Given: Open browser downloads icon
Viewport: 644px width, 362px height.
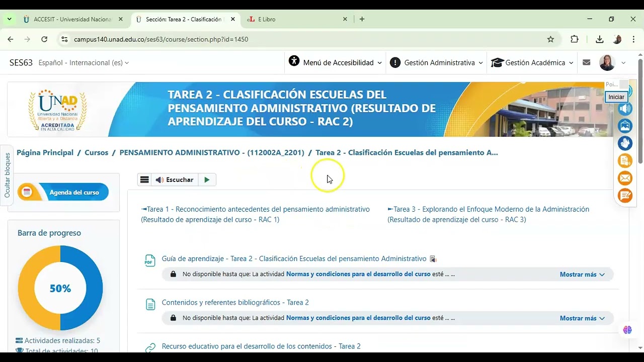Looking at the screenshot, I should point(599,39).
